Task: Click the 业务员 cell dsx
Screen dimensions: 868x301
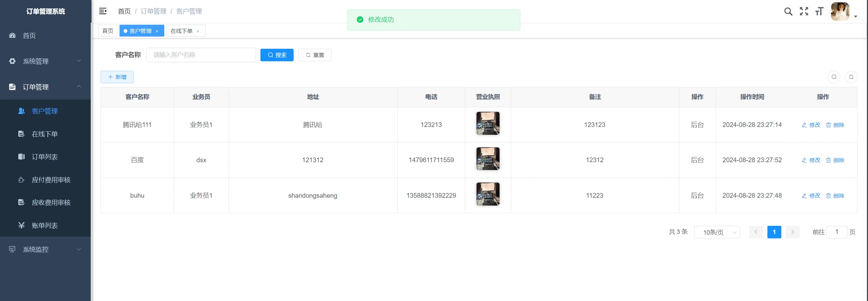Action: pos(201,160)
